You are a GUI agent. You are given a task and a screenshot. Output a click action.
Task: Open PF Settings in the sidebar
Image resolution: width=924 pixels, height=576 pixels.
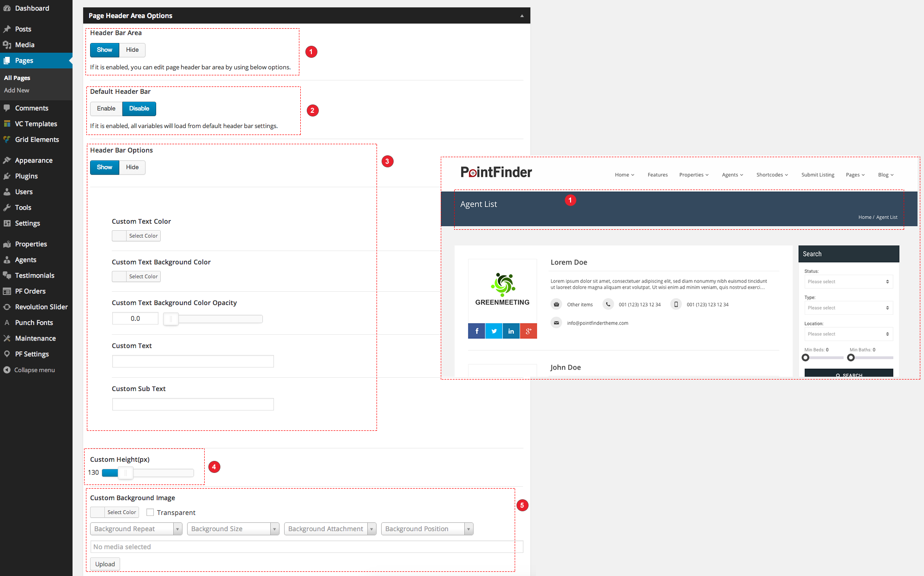click(x=32, y=354)
